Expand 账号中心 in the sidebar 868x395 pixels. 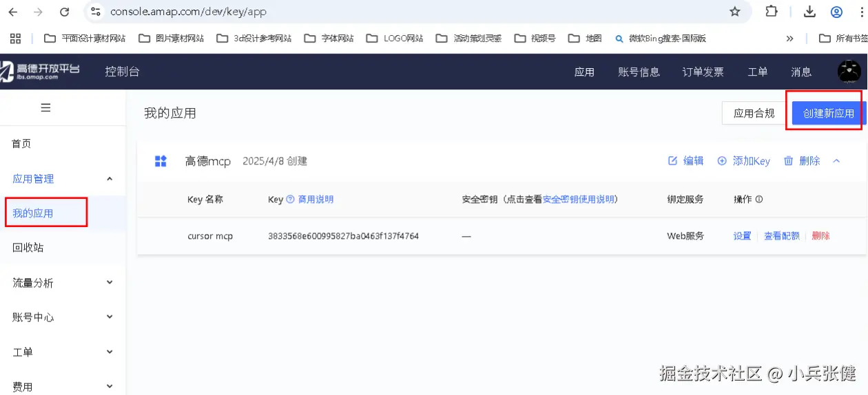(63, 317)
